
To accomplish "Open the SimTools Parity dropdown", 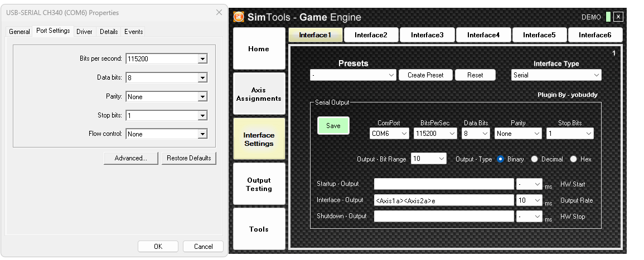I will coord(518,133).
